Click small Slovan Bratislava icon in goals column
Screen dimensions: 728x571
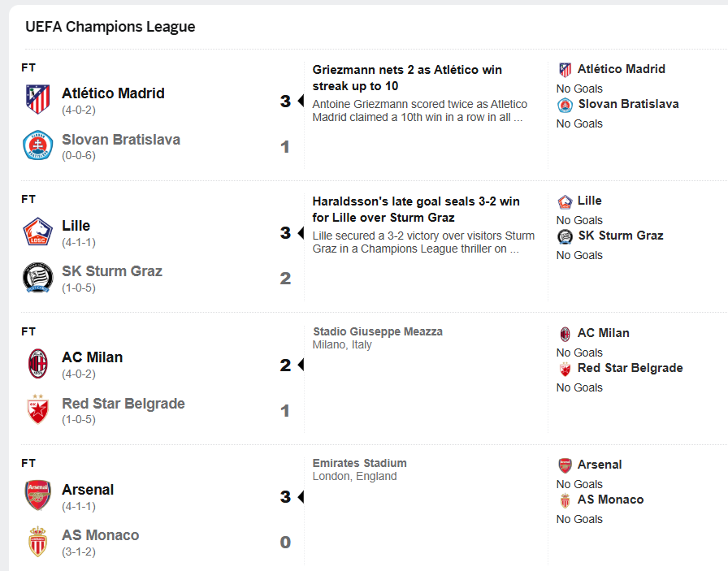point(565,106)
